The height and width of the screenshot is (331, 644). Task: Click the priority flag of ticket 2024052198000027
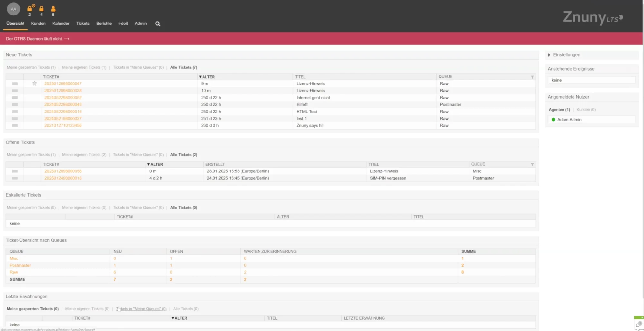pyautogui.click(x=15, y=119)
